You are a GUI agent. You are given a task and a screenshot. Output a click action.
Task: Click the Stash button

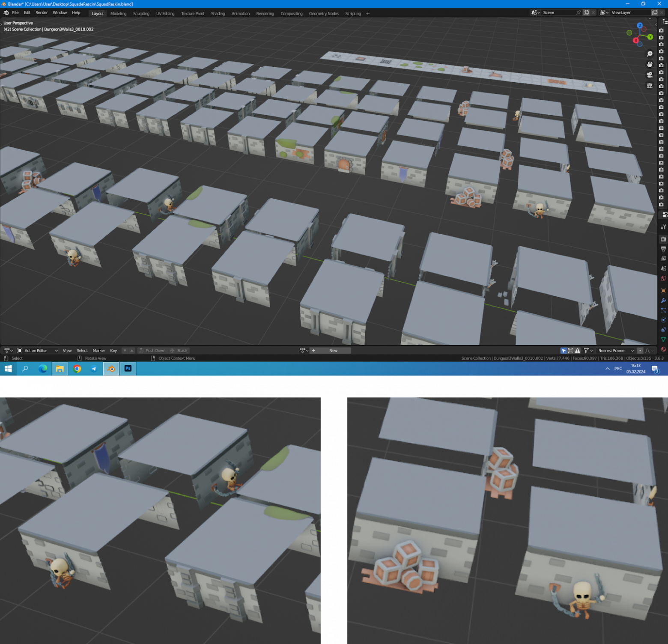pyautogui.click(x=179, y=351)
